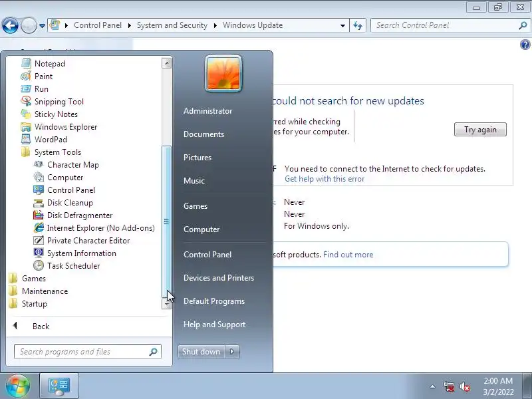Expand the Games folder in programs list
Image resolution: width=532 pixels, height=399 pixels.
pyautogui.click(x=27, y=279)
